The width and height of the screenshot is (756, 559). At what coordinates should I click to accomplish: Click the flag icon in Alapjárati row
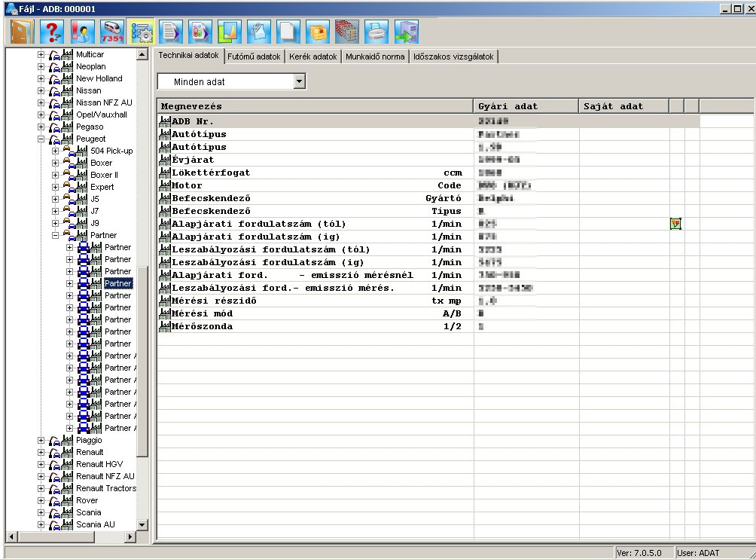pos(675,224)
